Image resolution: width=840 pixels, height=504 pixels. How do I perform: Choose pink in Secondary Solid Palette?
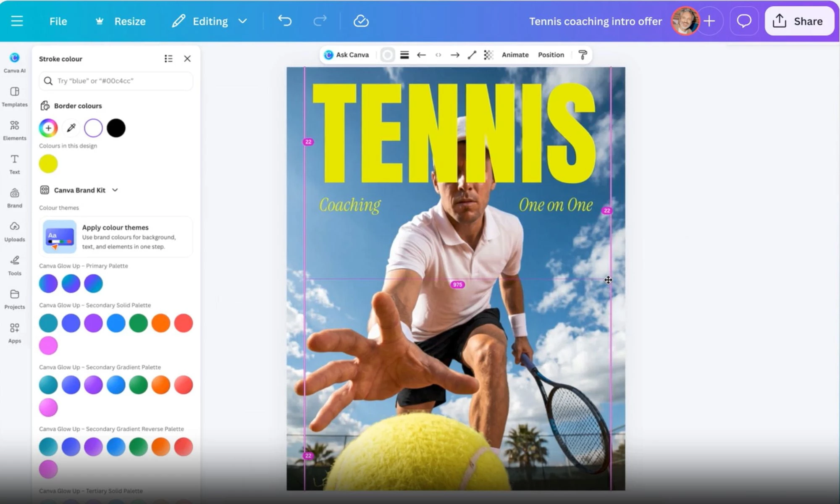coord(48,346)
